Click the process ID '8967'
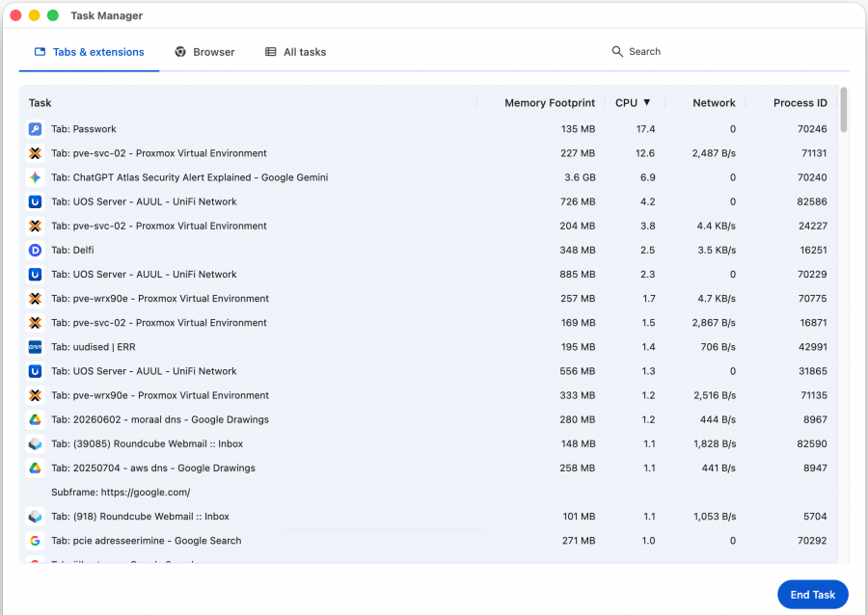This screenshot has width=868, height=615. coord(815,419)
